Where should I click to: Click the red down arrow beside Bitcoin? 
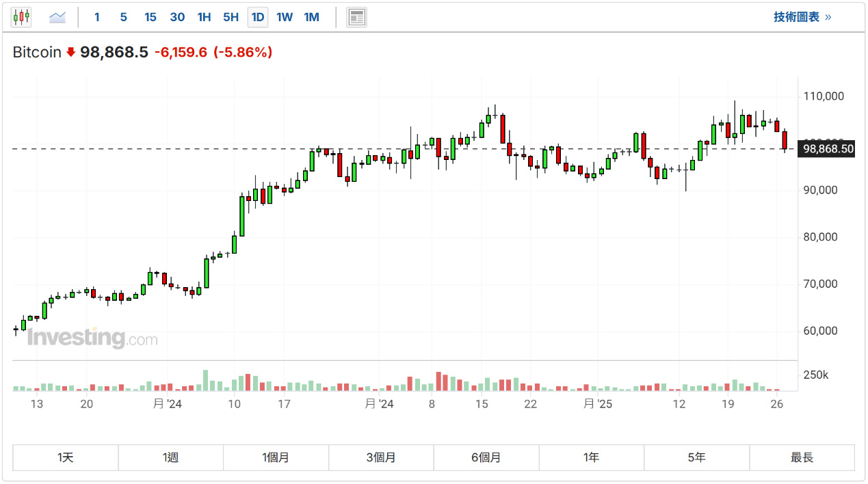(x=70, y=52)
